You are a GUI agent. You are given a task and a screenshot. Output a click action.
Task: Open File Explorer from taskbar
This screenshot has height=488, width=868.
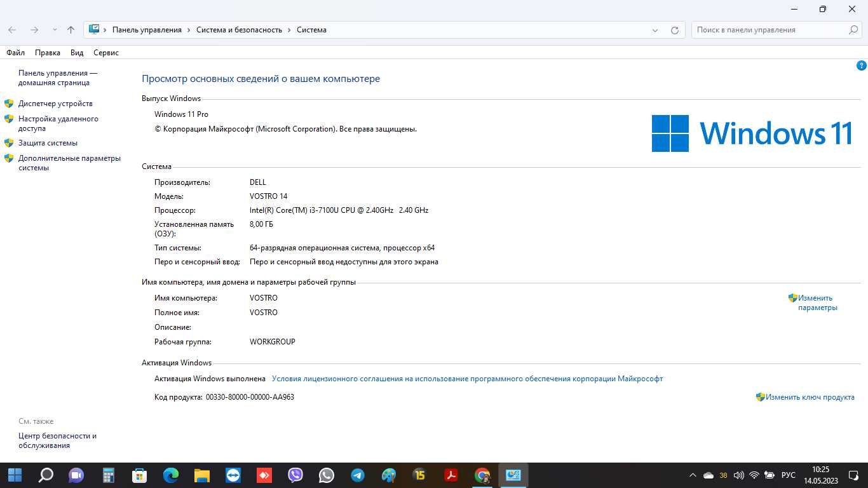click(x=202, y=475)
